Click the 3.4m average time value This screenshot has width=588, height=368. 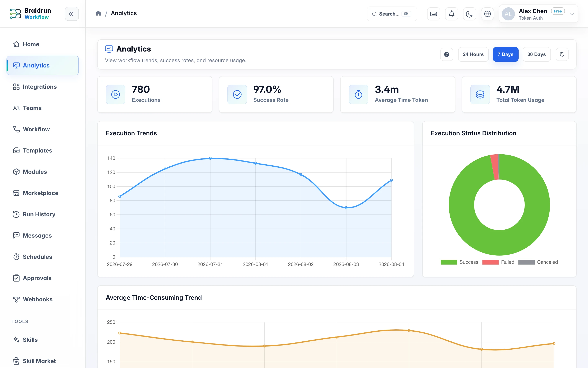(387, 89)
